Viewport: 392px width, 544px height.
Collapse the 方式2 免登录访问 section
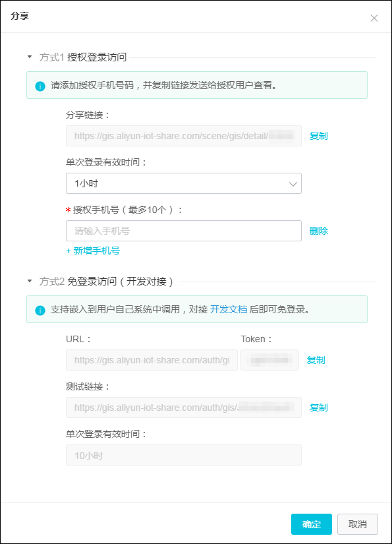coord(30,281)
